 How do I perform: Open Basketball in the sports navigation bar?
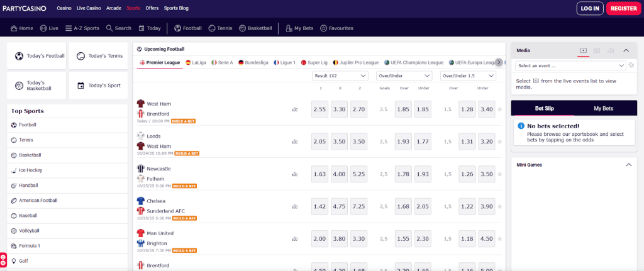coord(255,28)
